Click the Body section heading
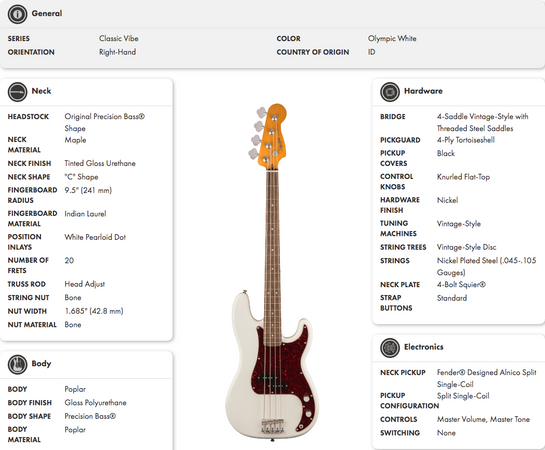Viewport: 545px width, 450px height. point(41,363)
